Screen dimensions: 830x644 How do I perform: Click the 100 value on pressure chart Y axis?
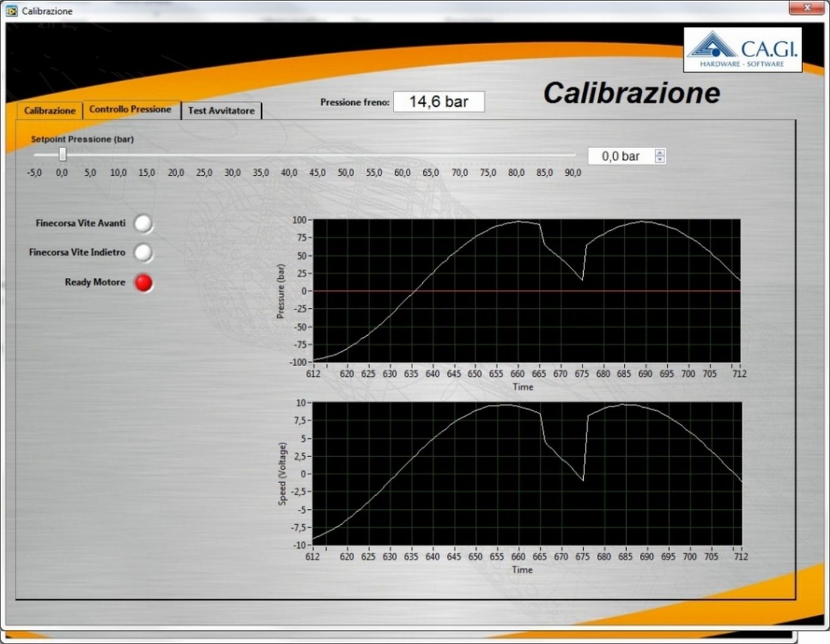[299, 220]
